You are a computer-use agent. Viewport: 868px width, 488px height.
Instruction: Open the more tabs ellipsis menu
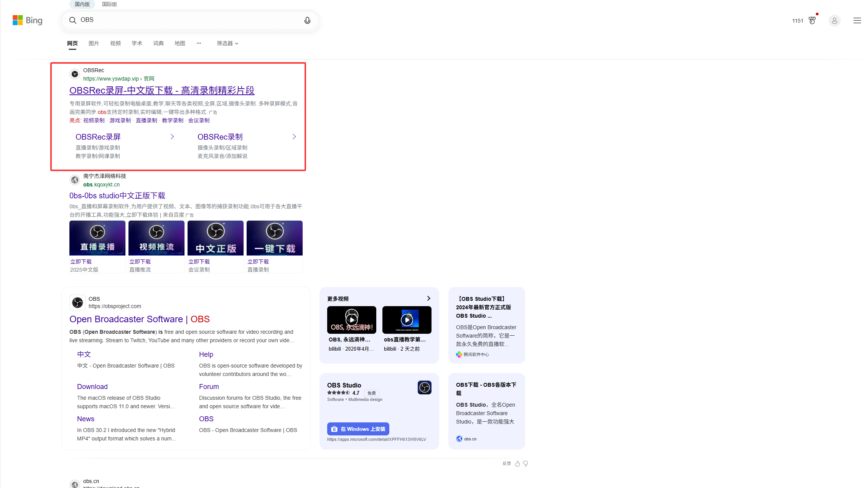(199, 43)
